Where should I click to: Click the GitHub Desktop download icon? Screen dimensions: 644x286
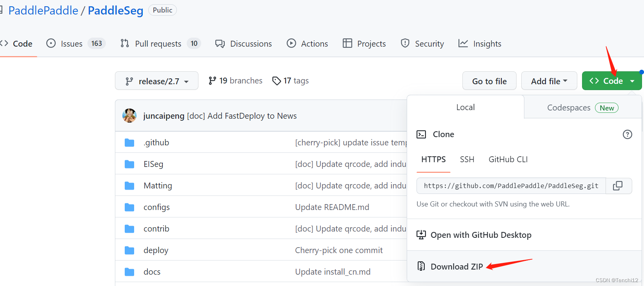[x=421, y=235]
